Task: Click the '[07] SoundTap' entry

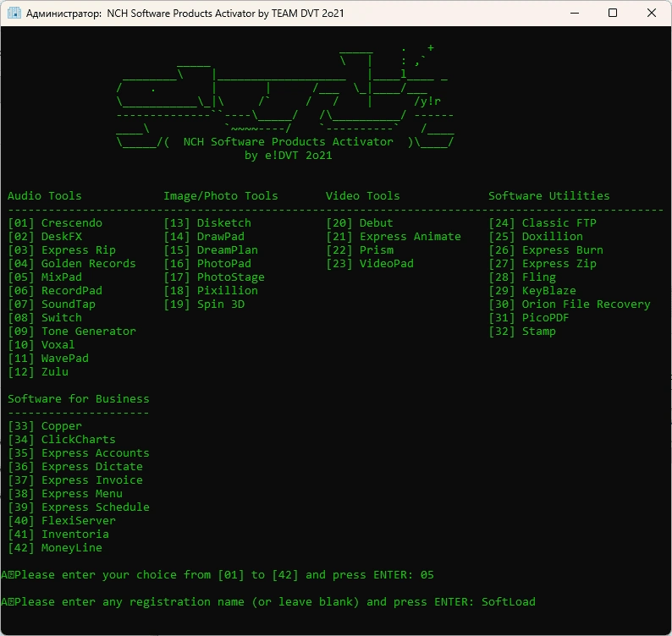Action: pyautogui.click(x=52, y=304)
